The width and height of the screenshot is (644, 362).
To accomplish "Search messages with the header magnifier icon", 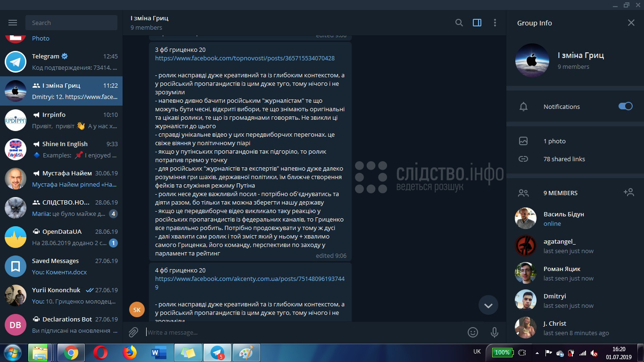I will point(459,23).
